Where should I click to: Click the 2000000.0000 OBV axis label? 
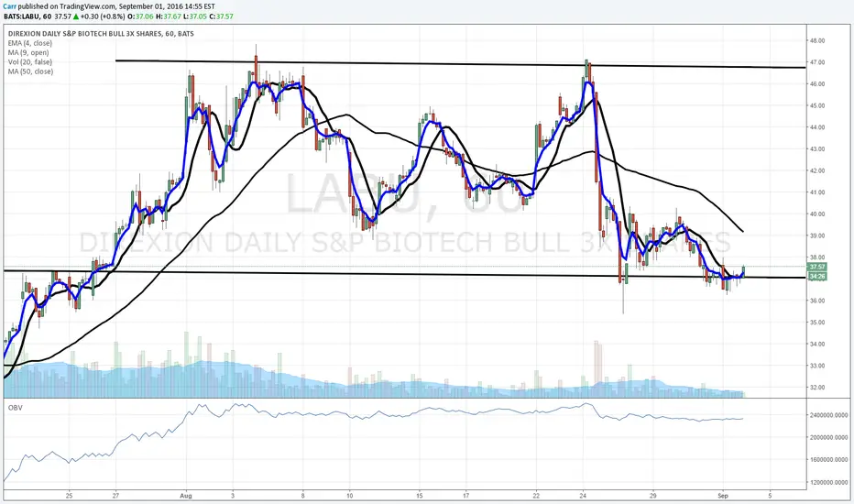[x=828, y=437]
